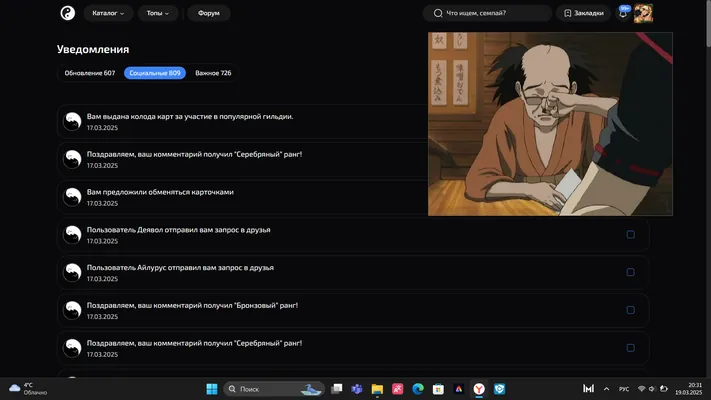Viewport: 711px width, 400px height.
Task: Open File Explorer from the taskbar
Action: (377, 389)
